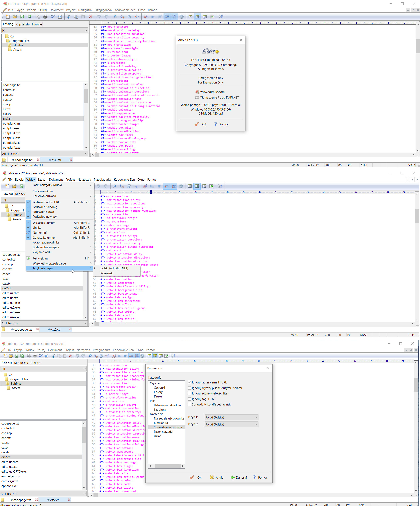
Task: Click scissors Cut icon in topmost window's toolbar
Action: [x=68, y=17]
